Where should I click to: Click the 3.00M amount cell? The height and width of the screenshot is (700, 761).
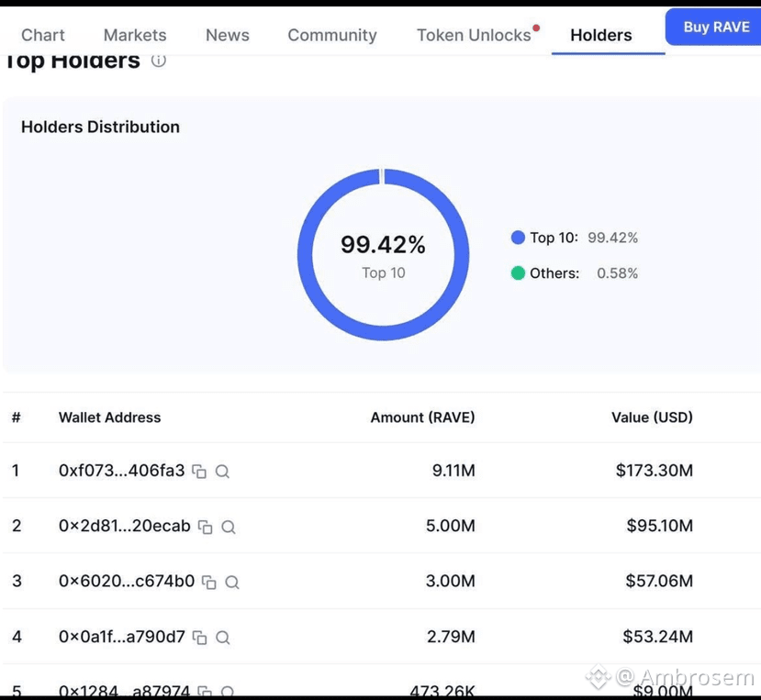[x=451, y=581]
